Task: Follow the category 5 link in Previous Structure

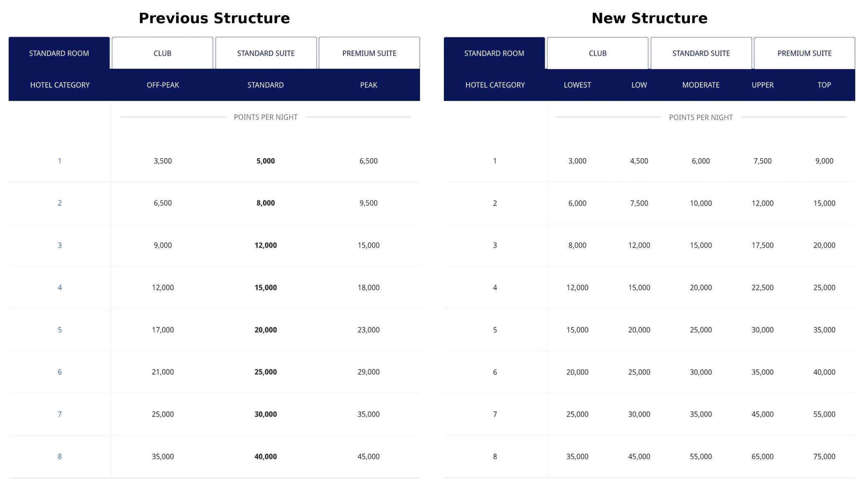Action: click(x=60, y=330)
